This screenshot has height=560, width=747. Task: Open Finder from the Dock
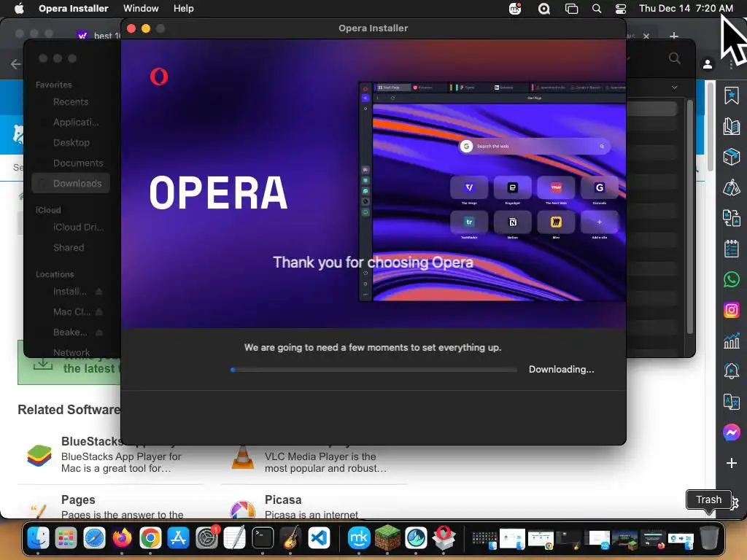tap(38, 538)
